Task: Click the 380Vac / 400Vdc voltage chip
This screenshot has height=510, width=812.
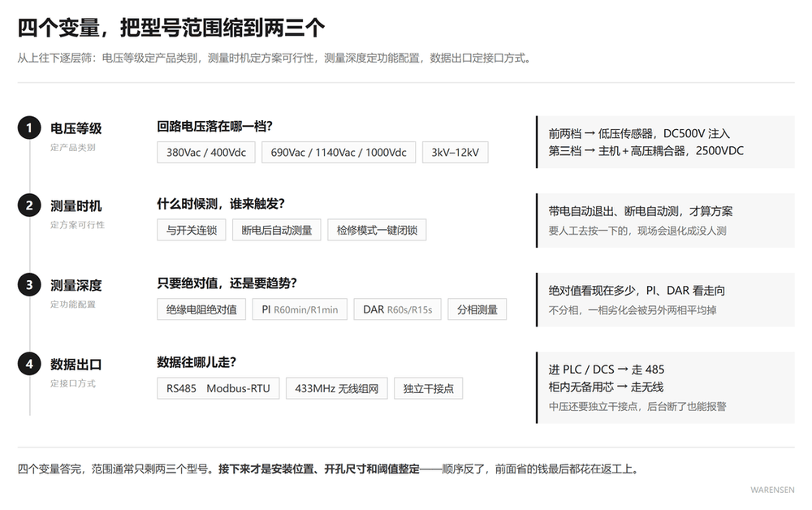Action: click(206, 152)
